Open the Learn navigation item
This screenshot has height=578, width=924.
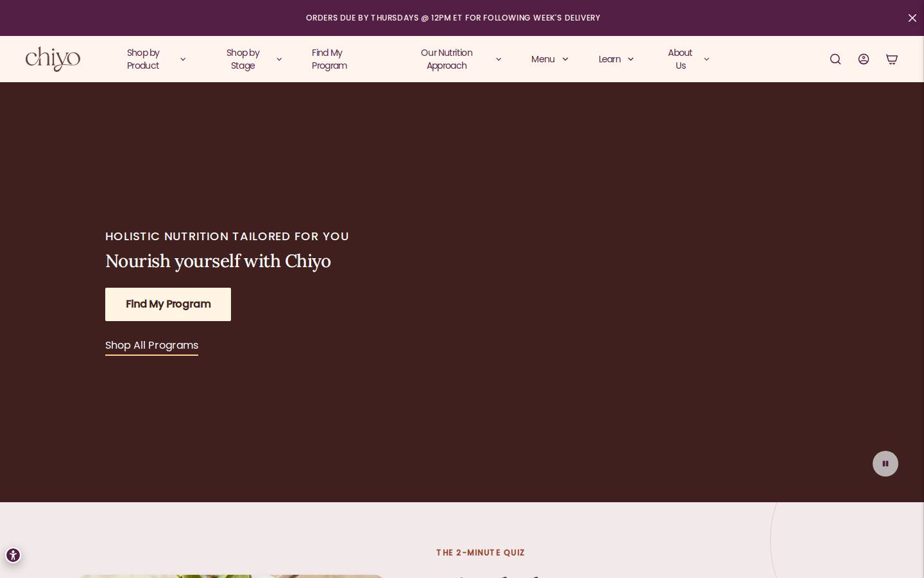coord(610,59)
